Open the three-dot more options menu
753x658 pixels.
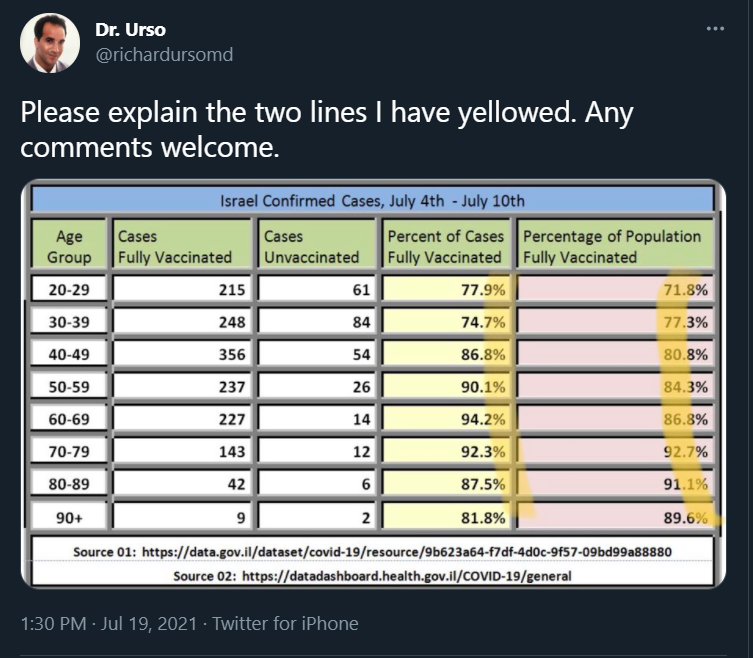coord(715,29)
